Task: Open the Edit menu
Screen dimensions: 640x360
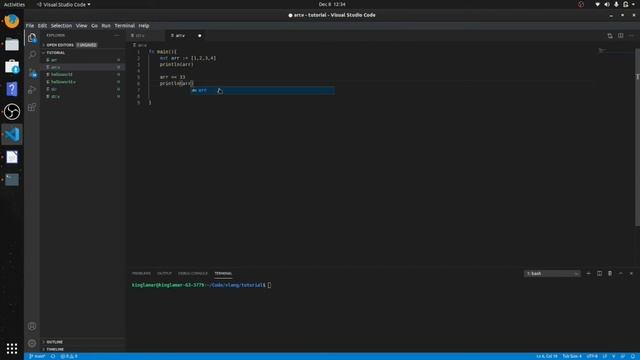Action: pos(42,26)
